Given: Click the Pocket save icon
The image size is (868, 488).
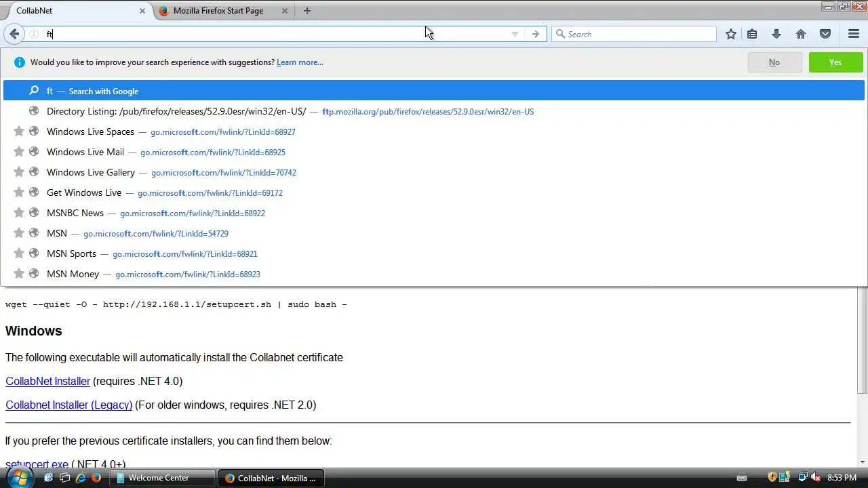Looking at the screenshot, I should pyautogui.click(x=825, y=34).
